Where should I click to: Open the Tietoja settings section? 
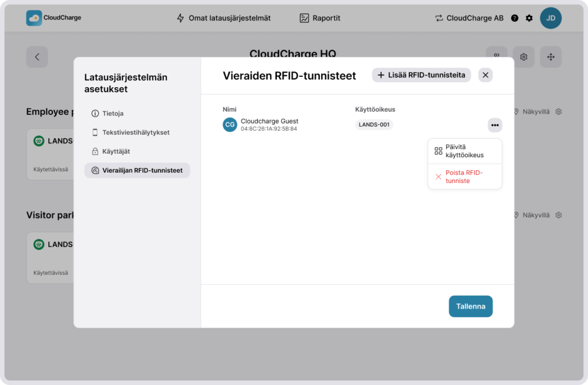(113, 114)
